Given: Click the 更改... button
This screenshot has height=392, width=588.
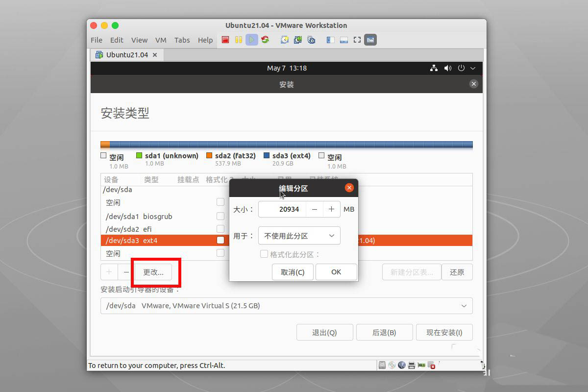Looking at the screenshot, I should [x=153, y=272].
